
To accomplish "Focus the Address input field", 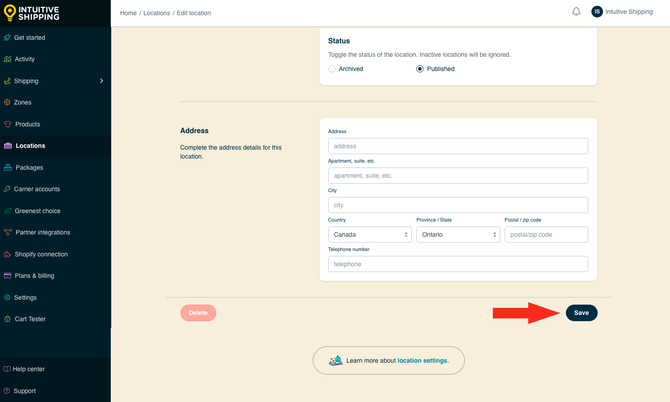I will (x=458, y=146).
